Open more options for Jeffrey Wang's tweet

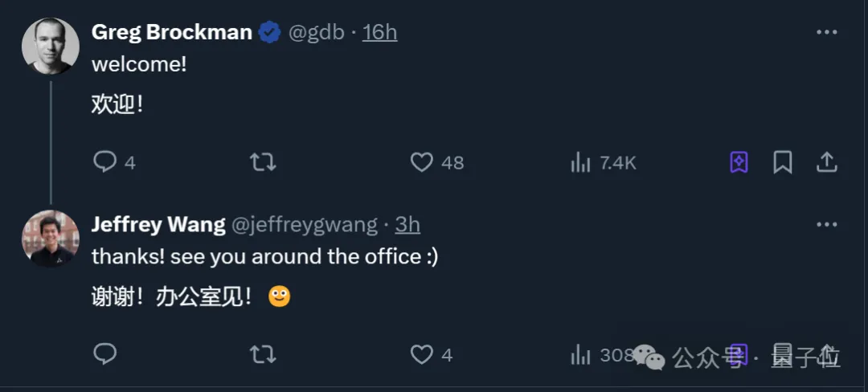[826, 224]
